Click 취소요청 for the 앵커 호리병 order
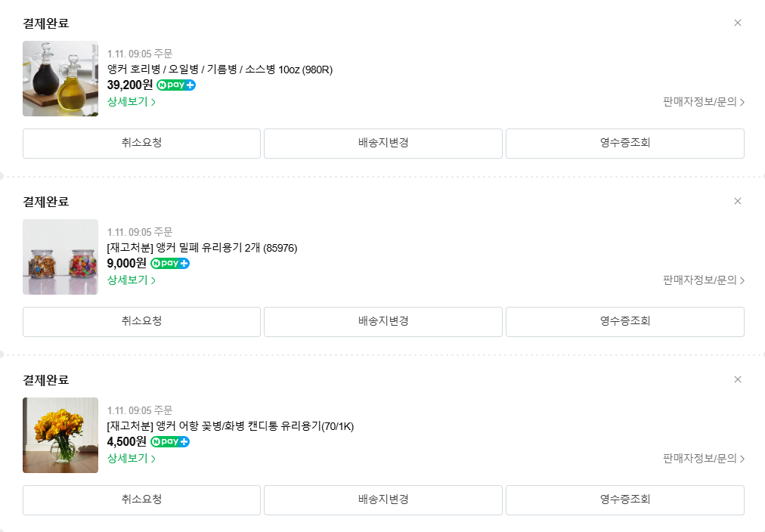Viewport: 765px width, 532px height. point(141,144)
